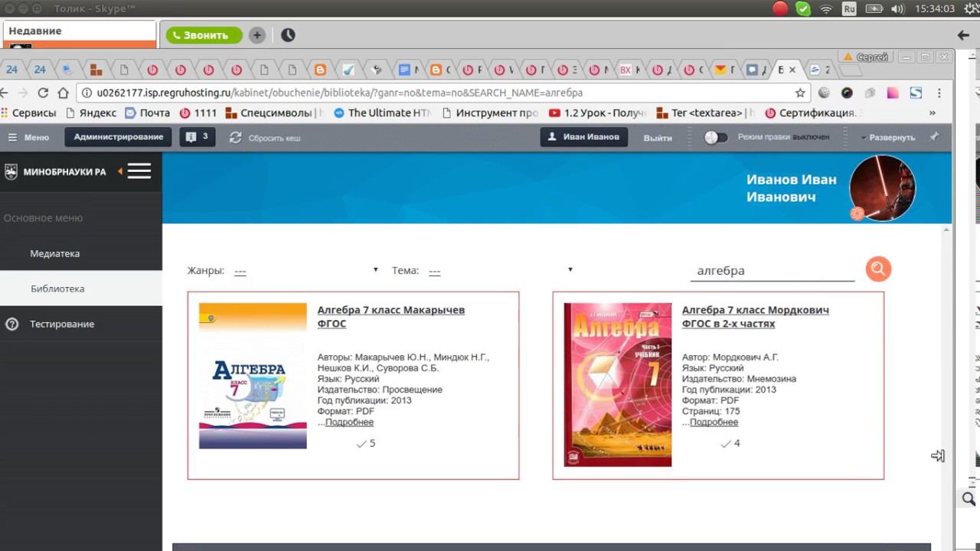Screen dimensions: 980x551
Task: Click the Макарычев Алгебра book cover
Action: tap(253, 376)
